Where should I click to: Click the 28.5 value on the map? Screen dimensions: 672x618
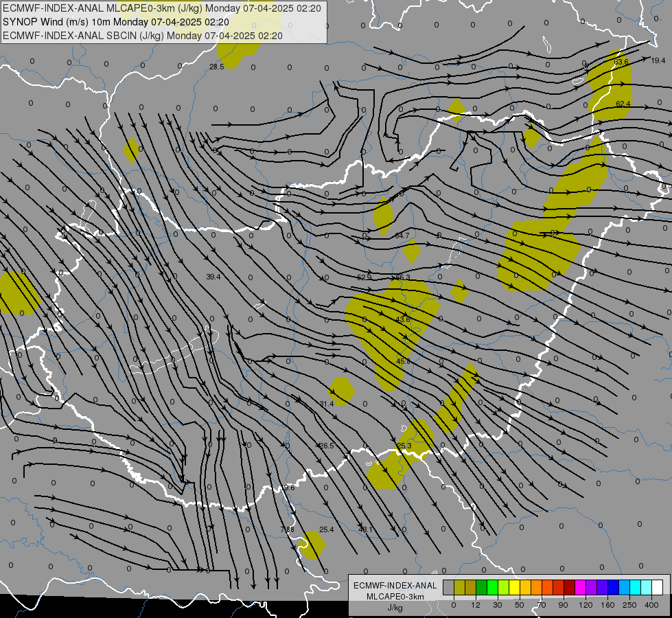coord(217,67)
